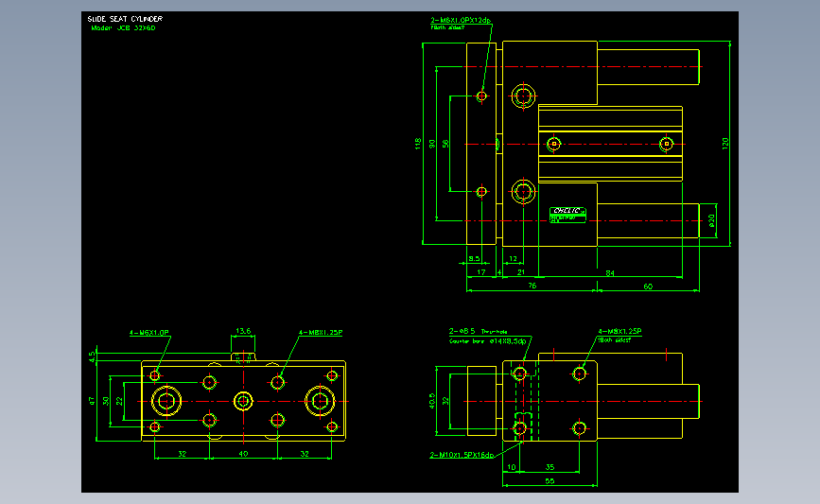Click the vertical "32" dimension beside 40.5
This screenshot has height=504, width=820.
[x=445, y=401]
